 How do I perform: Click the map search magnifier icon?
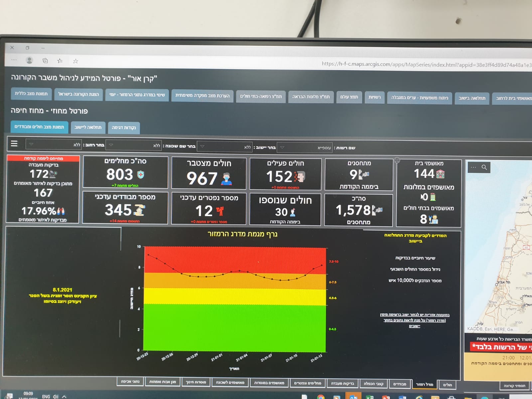pos(484,167)
